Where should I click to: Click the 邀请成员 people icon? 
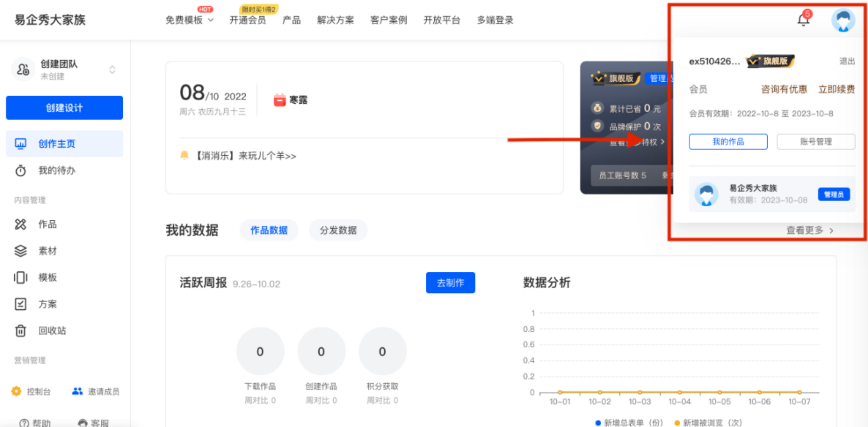click(x=77, y=391)
